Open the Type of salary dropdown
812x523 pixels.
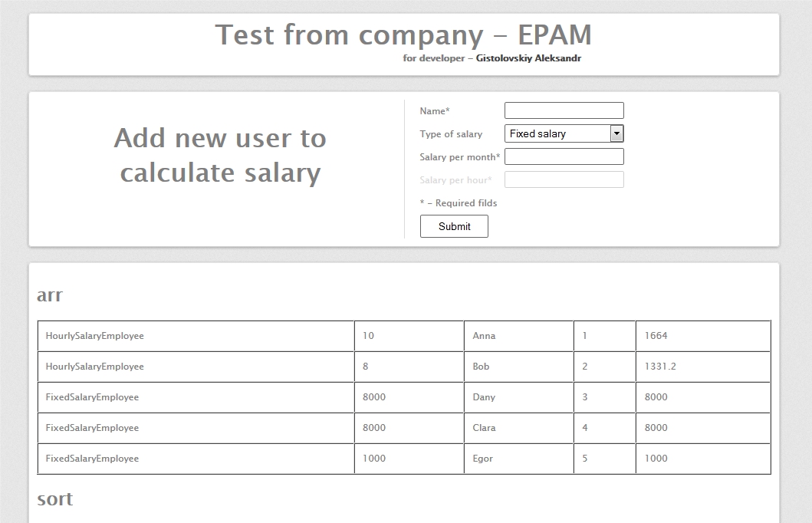click(x=557, y=133)
